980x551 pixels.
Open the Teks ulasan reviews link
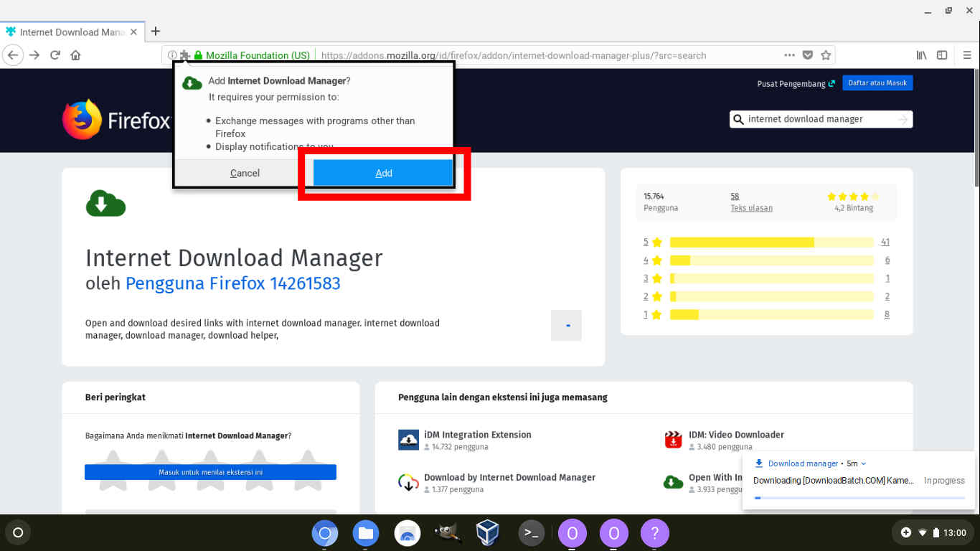tap(751, 207)
